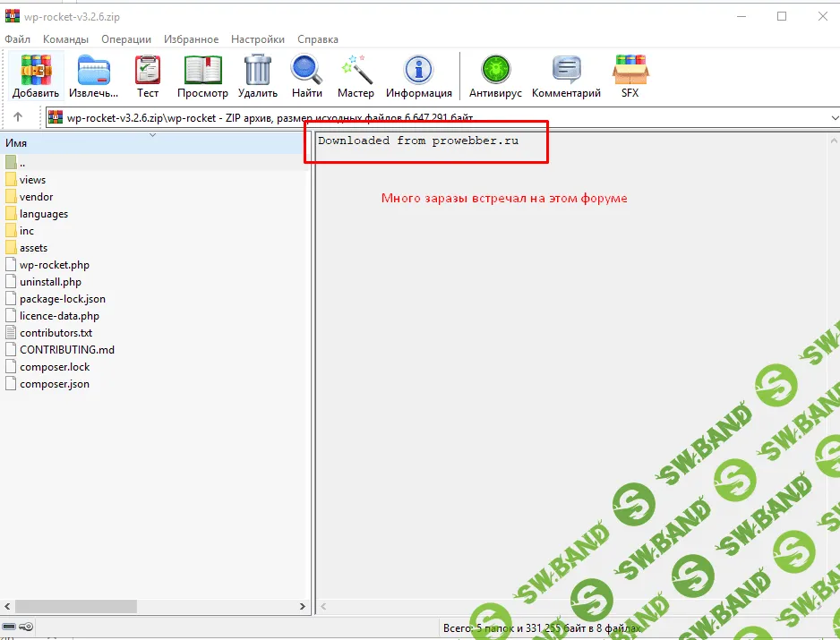Open the Файл menu

tap(17, 39)
